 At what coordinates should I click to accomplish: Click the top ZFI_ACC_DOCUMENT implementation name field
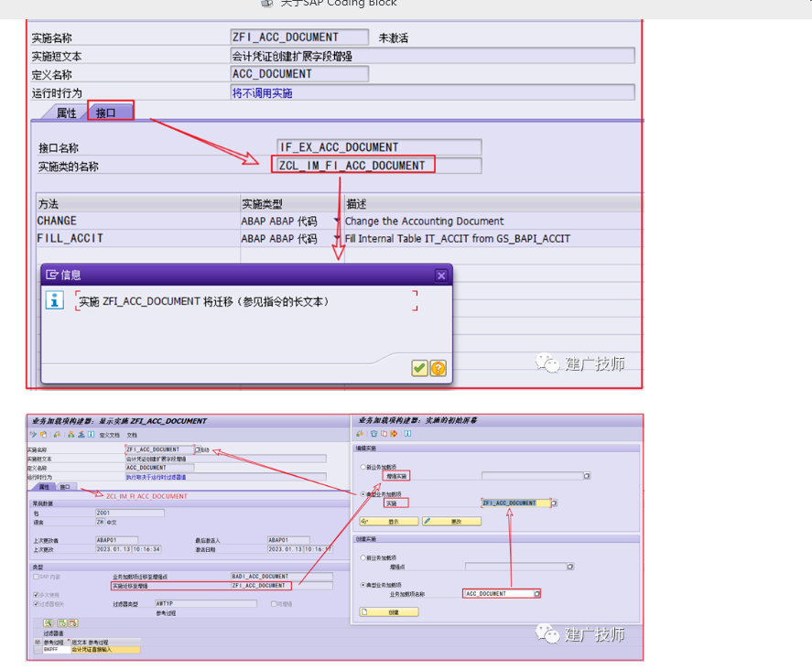click(299, 38)
